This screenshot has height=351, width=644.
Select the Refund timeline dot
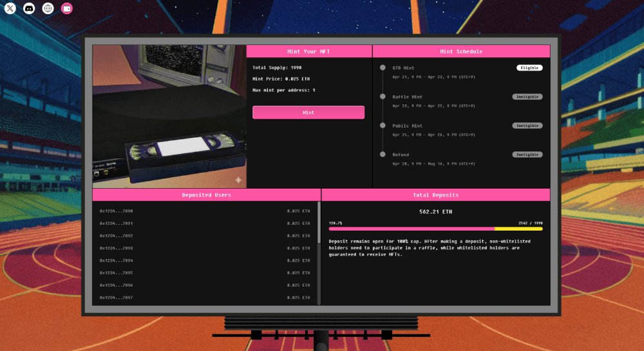383,155
